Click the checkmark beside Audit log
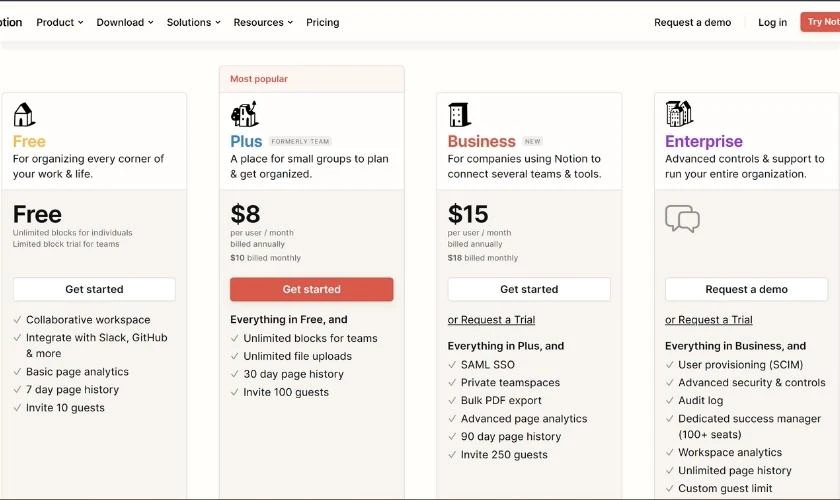This screenshot has width=840, height=500. point(670,401)
